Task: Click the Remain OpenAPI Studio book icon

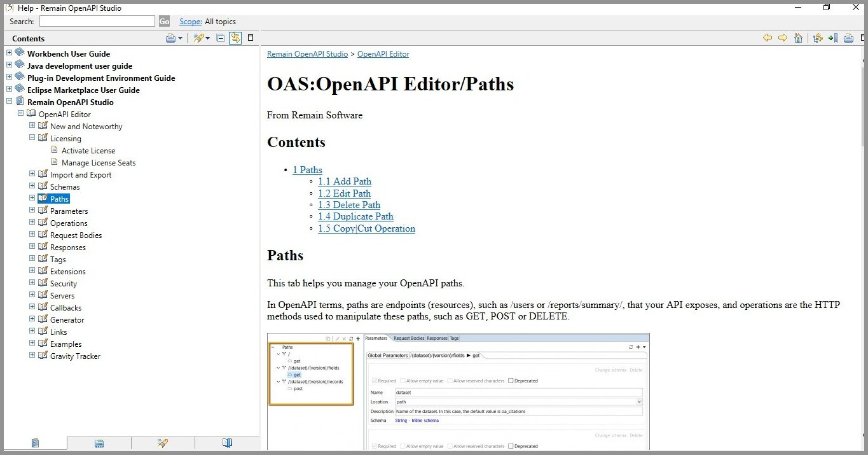Action: pos(20,101)
